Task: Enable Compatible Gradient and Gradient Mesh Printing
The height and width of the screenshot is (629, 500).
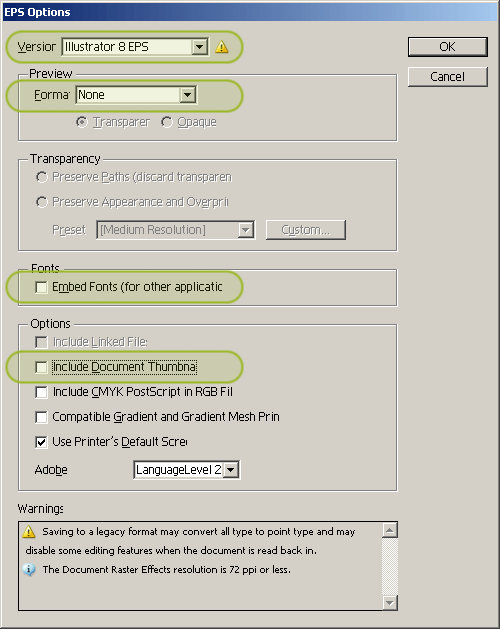Action: pos(41,417)
